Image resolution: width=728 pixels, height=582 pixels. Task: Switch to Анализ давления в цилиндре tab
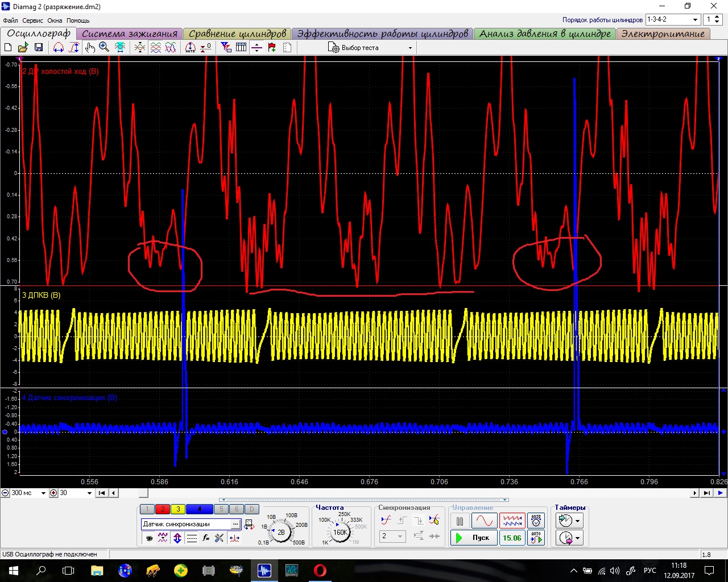pos(545,34)
